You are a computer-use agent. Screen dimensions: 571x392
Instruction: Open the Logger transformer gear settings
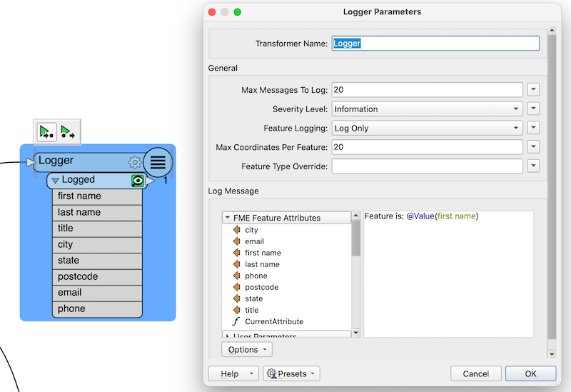[134, 162]
